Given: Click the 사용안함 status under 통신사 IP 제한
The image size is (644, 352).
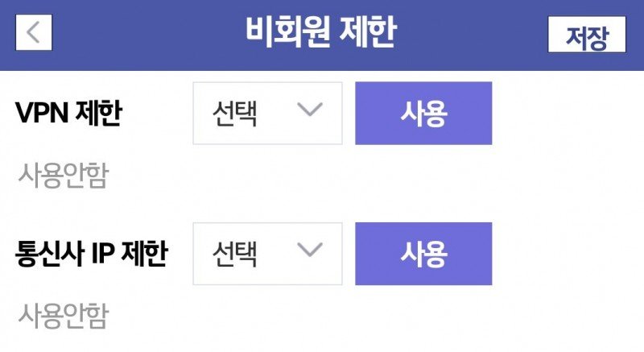Looking at the screenshot, I should pyautogui.click(x=64, y=316).
